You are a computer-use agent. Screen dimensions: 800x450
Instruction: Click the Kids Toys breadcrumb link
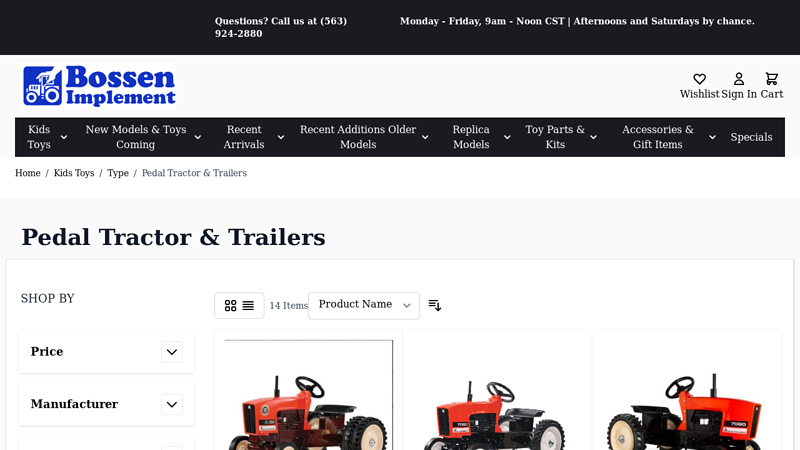pyautogui.click(x=74, y=173)
